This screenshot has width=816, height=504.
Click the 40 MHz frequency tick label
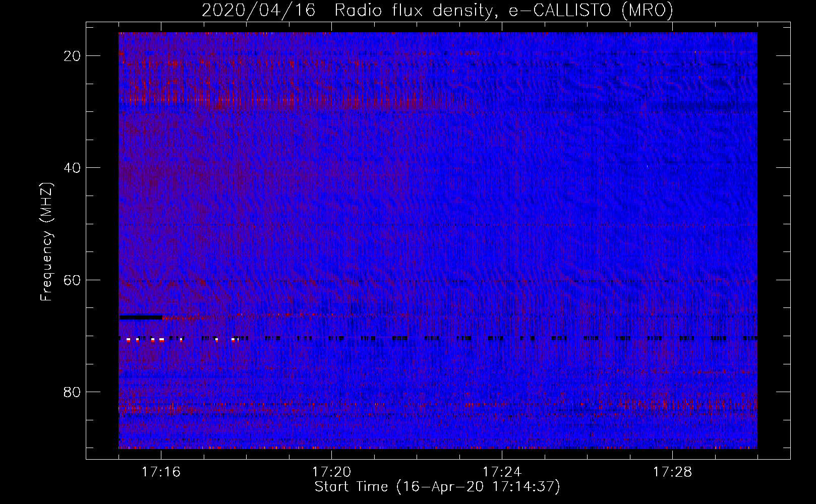pyautogui.click(x=72, y=168)
